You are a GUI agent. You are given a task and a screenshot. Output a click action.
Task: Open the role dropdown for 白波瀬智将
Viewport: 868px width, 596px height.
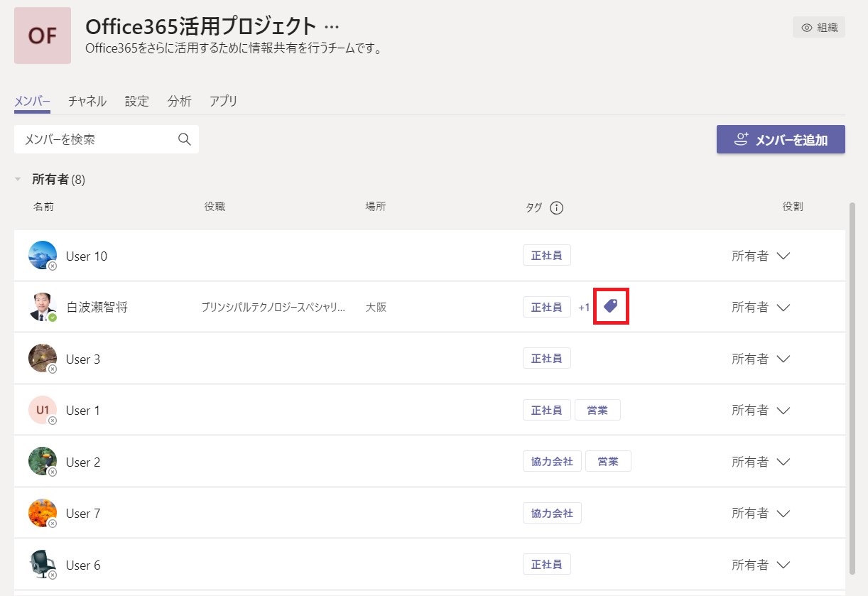click(761, 308)
